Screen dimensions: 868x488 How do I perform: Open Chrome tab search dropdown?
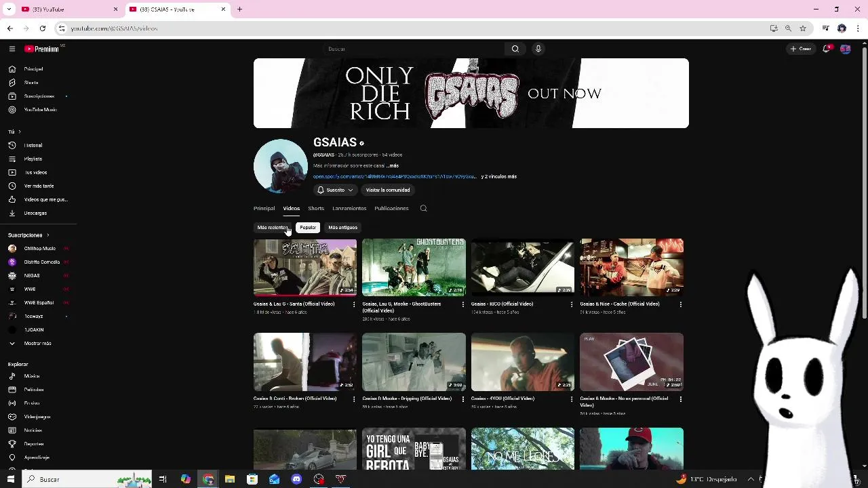9,9
